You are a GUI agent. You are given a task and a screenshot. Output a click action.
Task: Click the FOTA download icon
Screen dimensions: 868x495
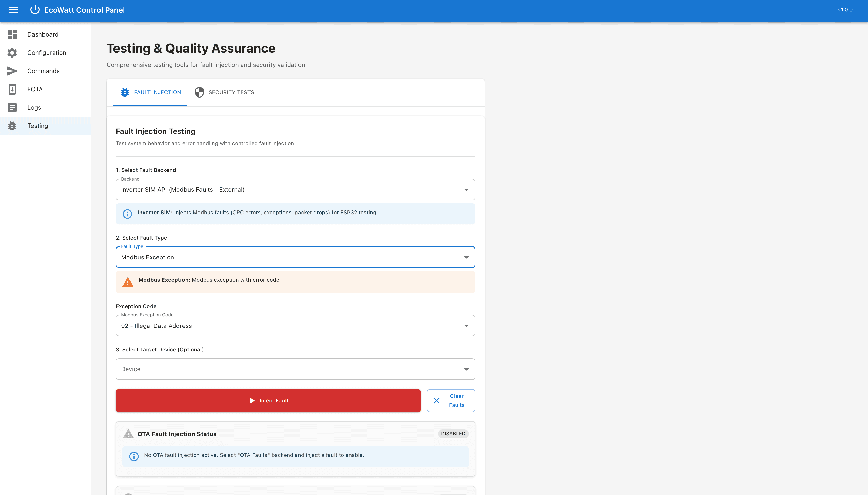click(12, 89)
